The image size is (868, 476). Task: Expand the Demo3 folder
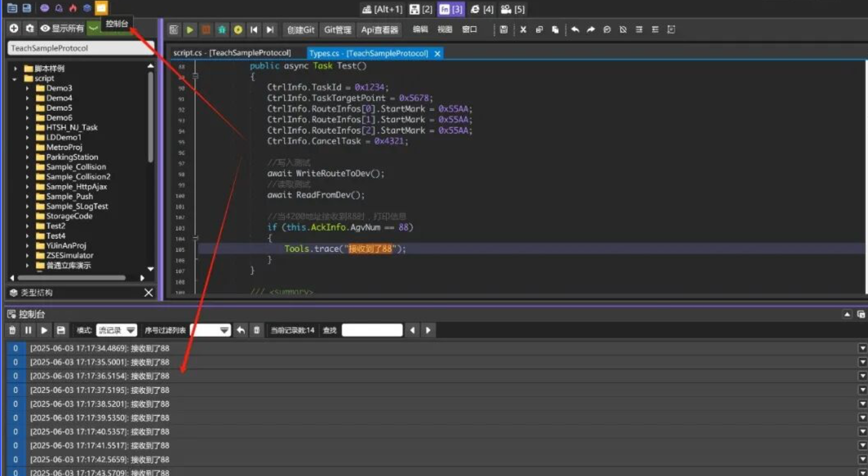[x=27, y=88]
